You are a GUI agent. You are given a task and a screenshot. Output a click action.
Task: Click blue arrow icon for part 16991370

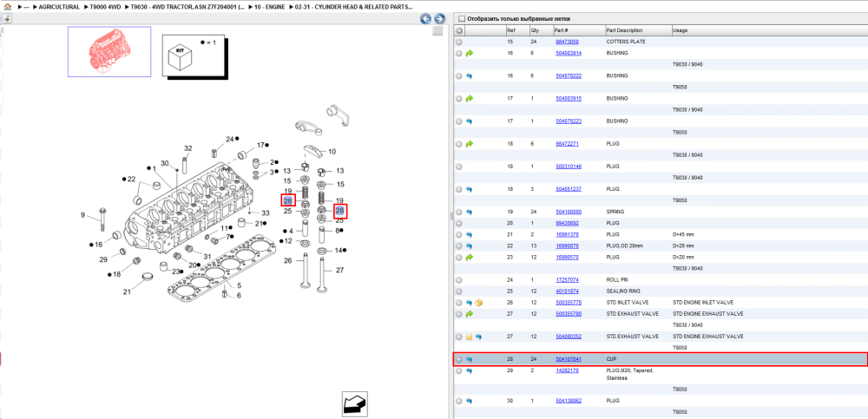470,235
